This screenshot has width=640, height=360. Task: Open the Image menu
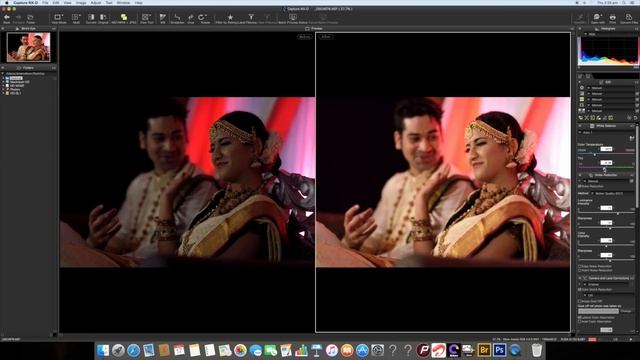[x=81, y=3]
